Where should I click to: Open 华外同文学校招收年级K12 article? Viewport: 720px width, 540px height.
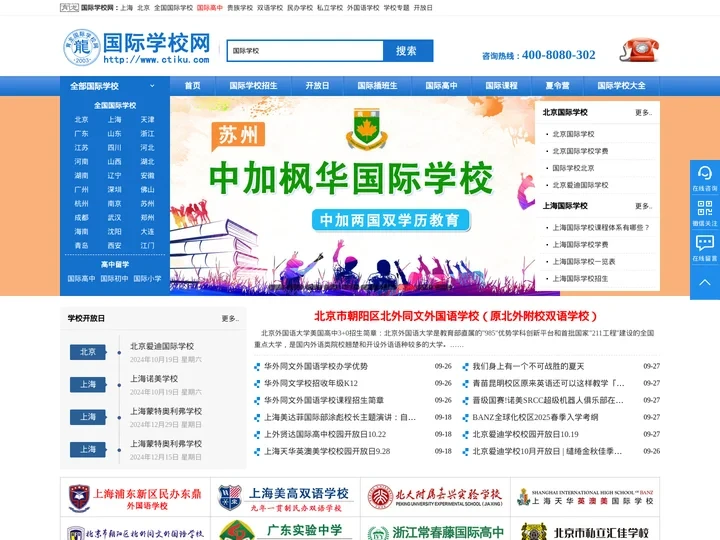pos(311,383)
